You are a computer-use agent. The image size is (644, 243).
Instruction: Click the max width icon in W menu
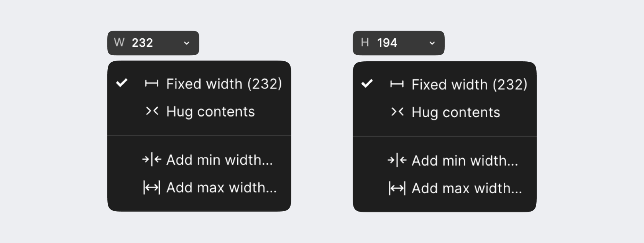152,187
